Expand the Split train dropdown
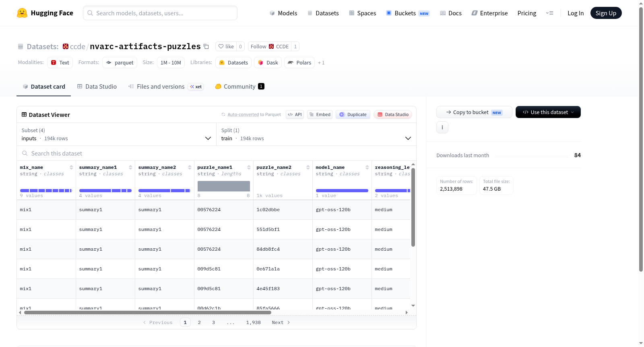 316,134
